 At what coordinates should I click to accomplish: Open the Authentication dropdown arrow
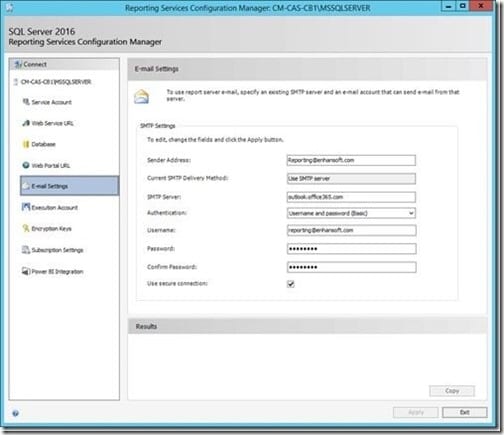coord(411,213)
